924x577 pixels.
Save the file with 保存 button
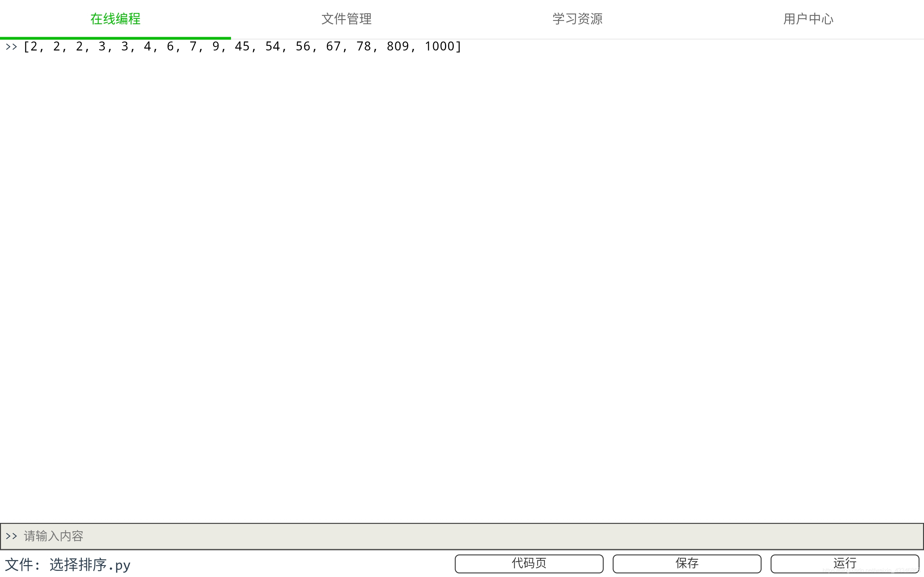(x=687, y=563)
